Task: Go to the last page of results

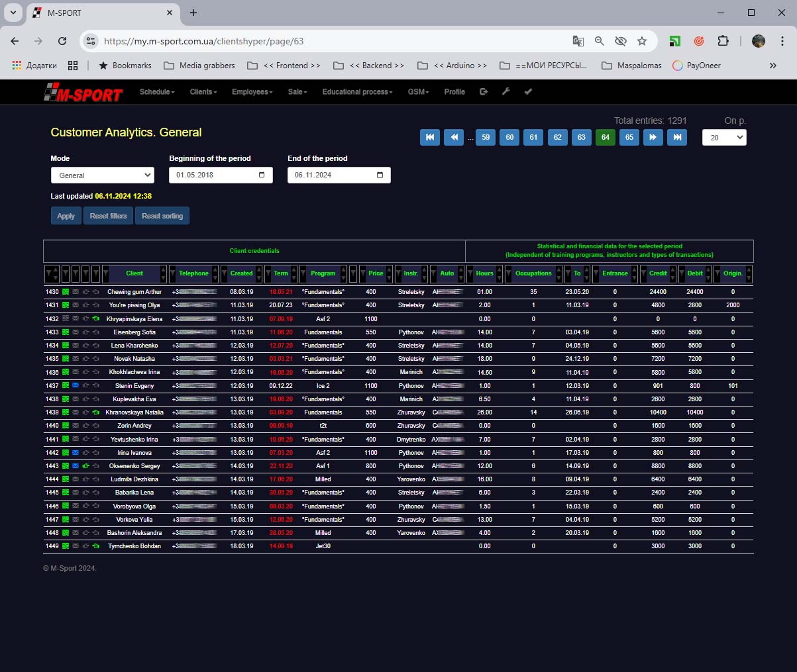Action: (676, 137)
